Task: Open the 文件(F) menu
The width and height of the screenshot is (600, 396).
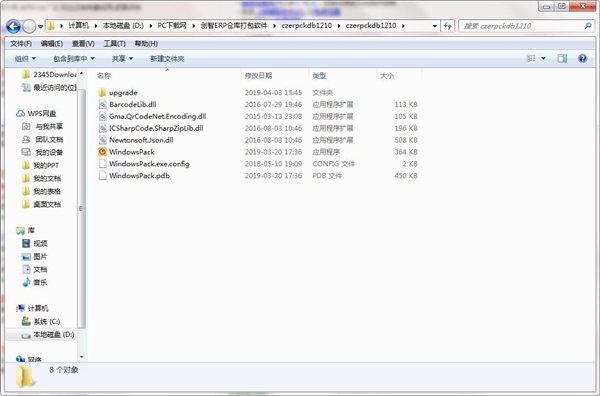Action: [x=21, y=44]
